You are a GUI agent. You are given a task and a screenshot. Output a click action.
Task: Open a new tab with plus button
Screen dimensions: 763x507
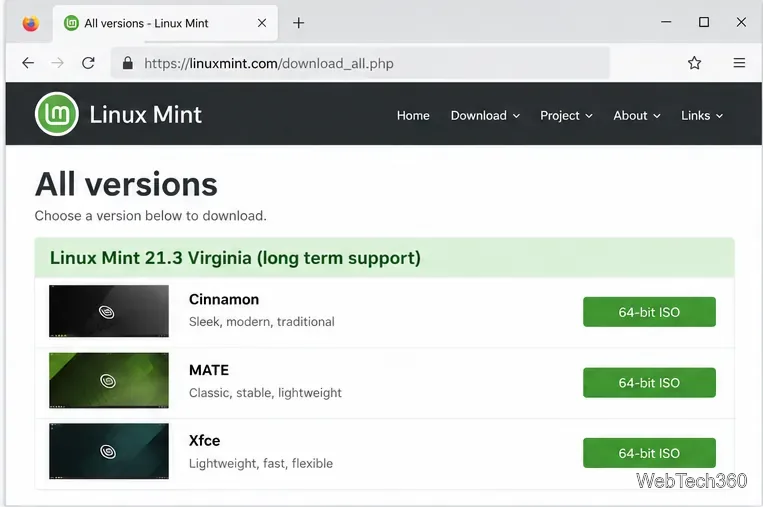click(298, 23)
